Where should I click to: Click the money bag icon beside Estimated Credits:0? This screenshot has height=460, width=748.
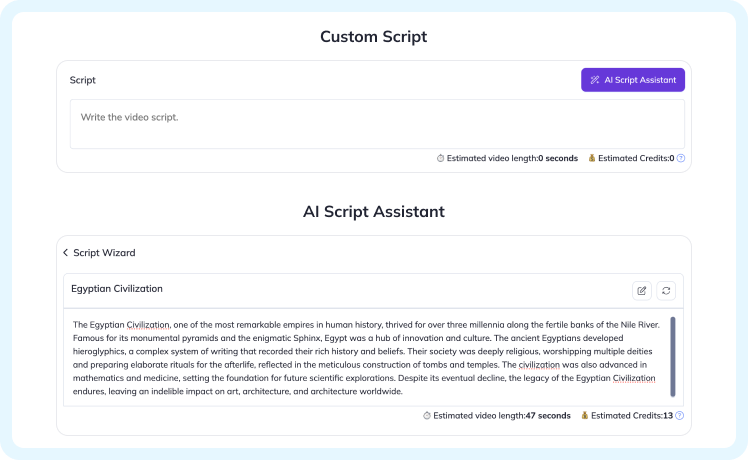(591, 158)
